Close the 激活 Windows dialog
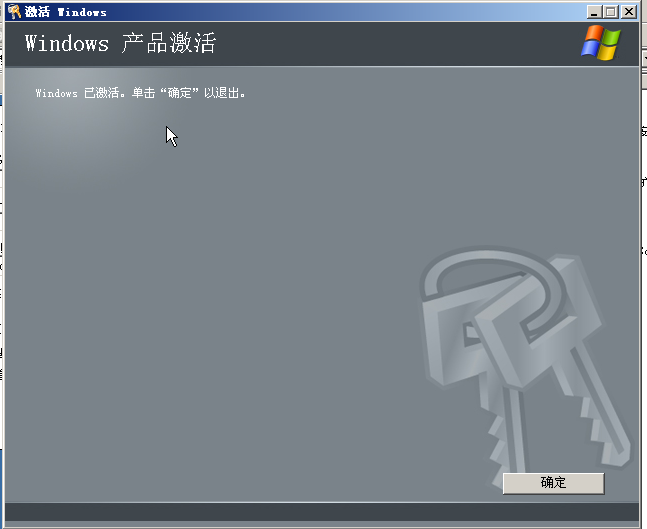This screenshot has width=647, height=529. click(629, 12)
